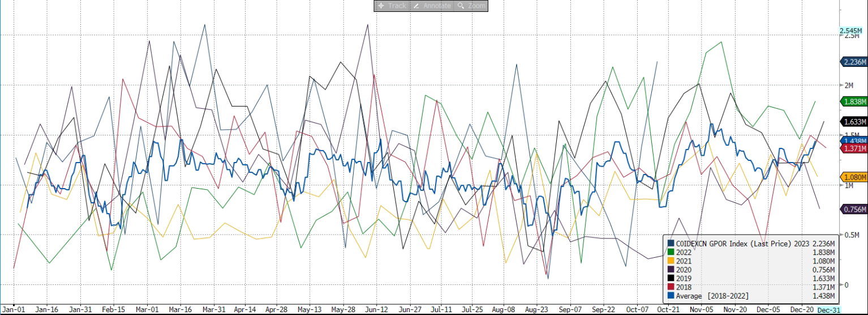Click the red 2018 legend swatch
This screenshot has width=868, height=315.
[x=671, y=287]
